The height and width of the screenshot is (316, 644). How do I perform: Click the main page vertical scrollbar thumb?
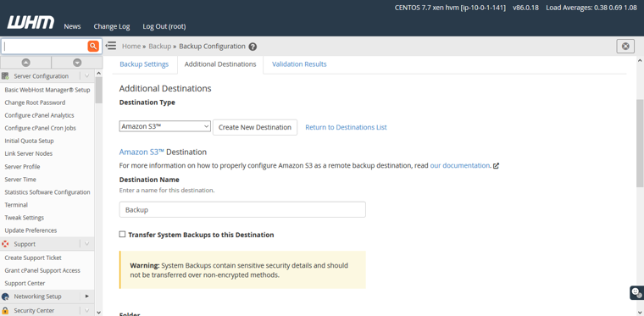click(x=640, y=143)
